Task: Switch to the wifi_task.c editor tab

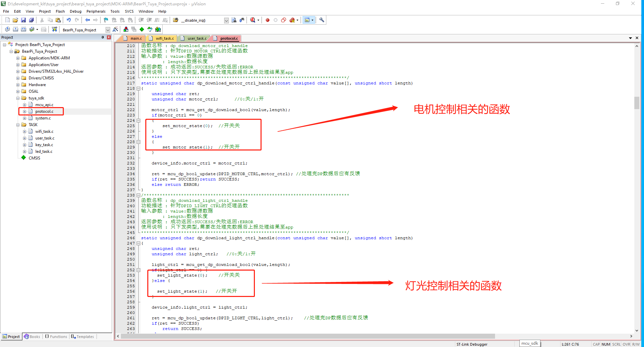Action: 164,38
